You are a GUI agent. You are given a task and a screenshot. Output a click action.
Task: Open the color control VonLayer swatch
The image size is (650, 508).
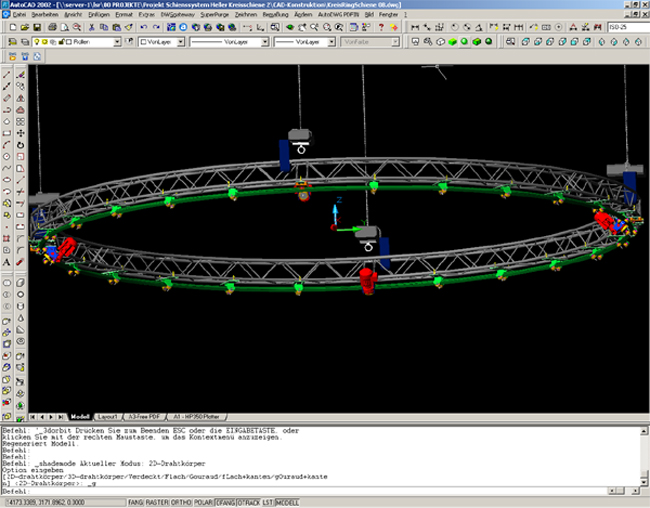pos(160,43)
